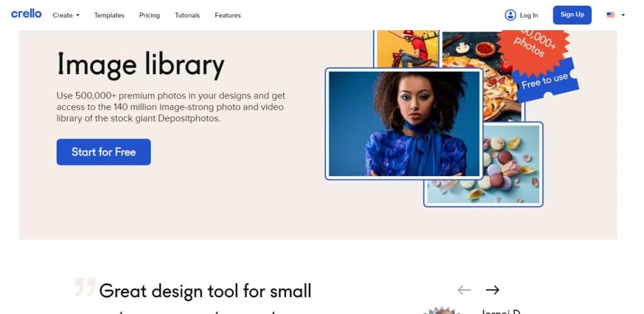This screenshot has height=314, width=644.
Task: Click the 'Use 500,000+ premium photos' description text
Action: click(171, 107)
